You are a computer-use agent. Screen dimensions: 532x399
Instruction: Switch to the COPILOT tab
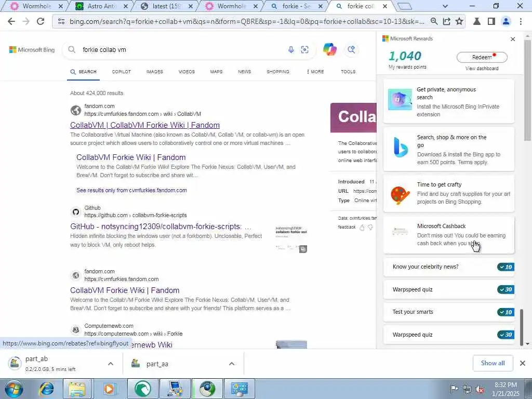click(121, 72)
